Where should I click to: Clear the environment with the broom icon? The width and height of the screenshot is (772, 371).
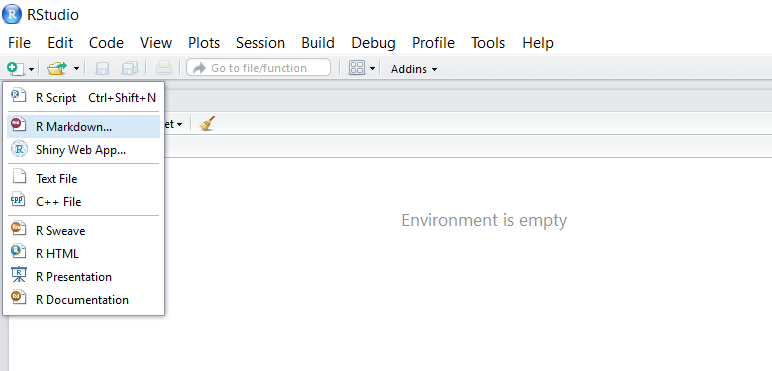(207, 124)
